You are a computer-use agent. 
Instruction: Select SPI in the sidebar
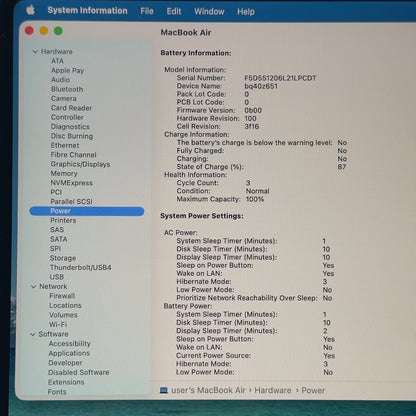(x=55, y=248)
